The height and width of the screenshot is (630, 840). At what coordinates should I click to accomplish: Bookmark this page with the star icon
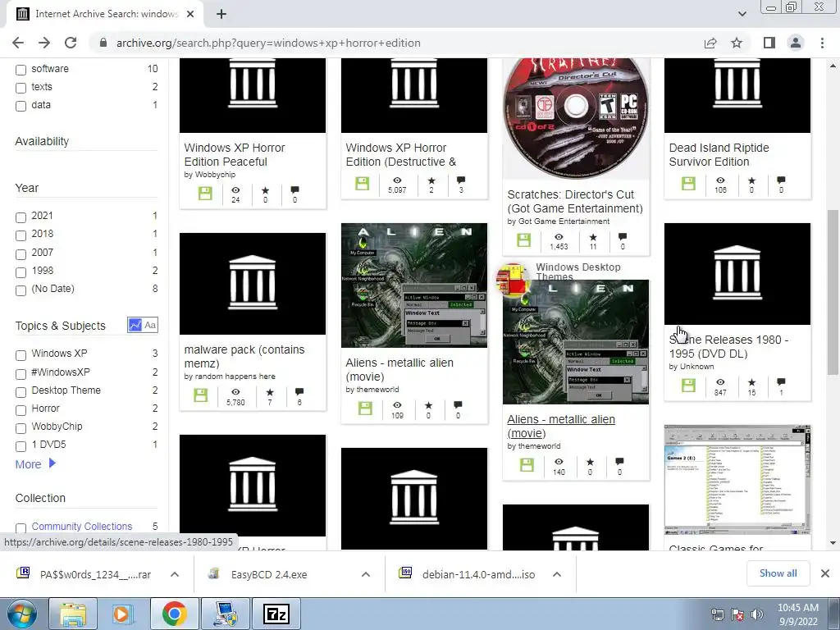tap(737, 43)
